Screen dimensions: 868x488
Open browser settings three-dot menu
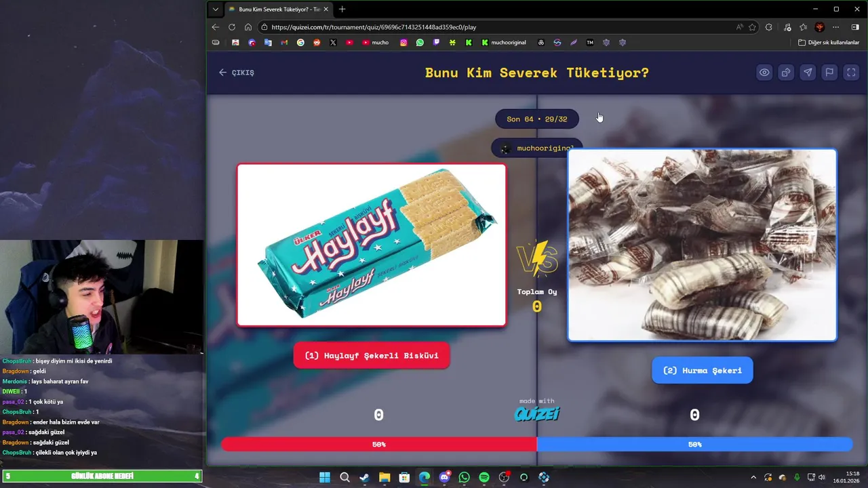click(836, 27)
